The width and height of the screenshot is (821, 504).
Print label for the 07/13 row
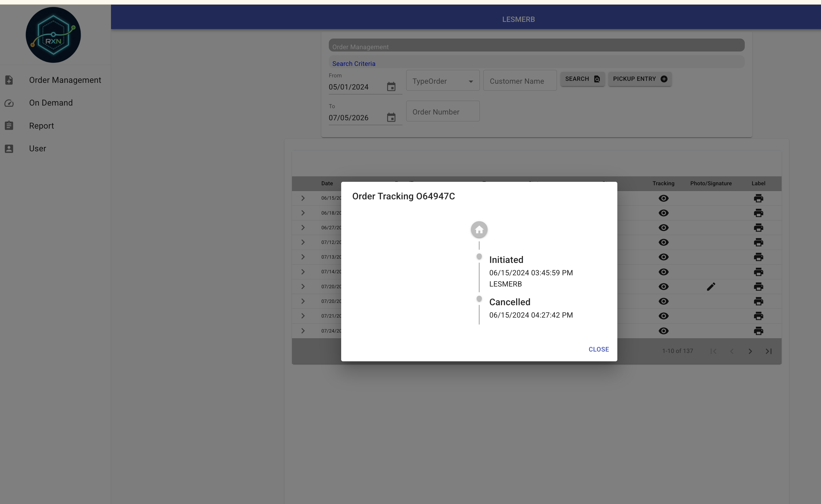coord(758,257)
